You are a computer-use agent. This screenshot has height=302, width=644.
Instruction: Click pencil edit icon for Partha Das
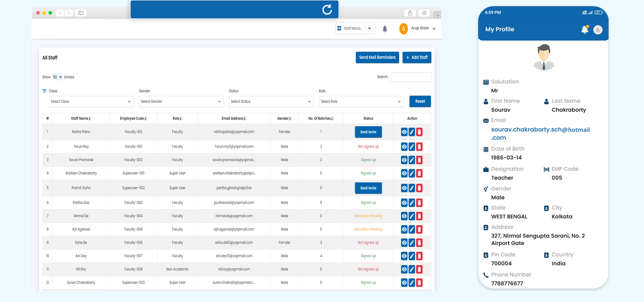point(412,203)
